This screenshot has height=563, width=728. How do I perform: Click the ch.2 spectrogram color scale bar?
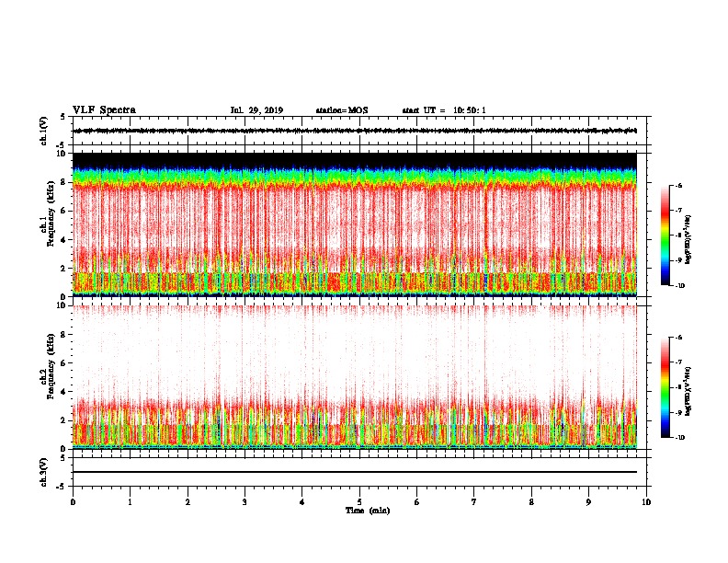pos(665,387)
